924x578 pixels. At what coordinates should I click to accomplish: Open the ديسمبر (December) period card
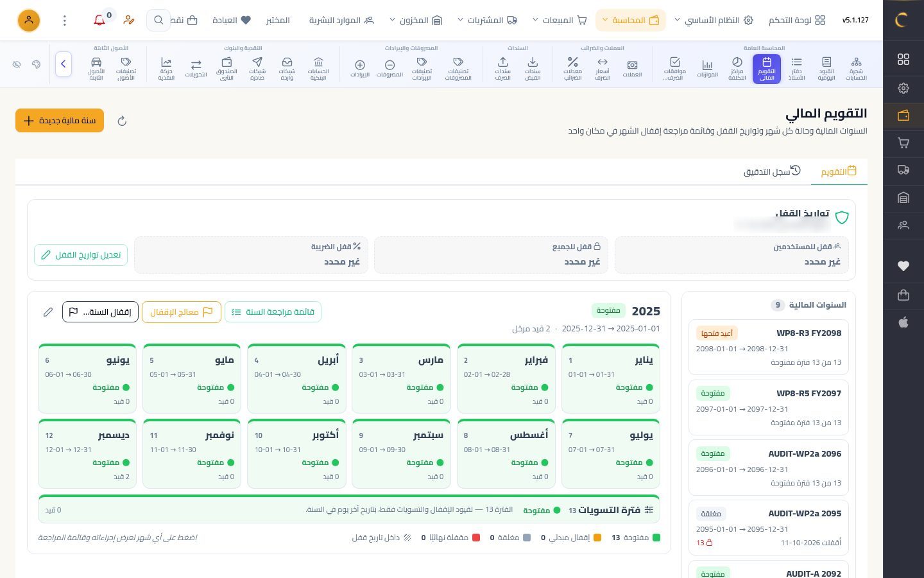click(87, 453)
